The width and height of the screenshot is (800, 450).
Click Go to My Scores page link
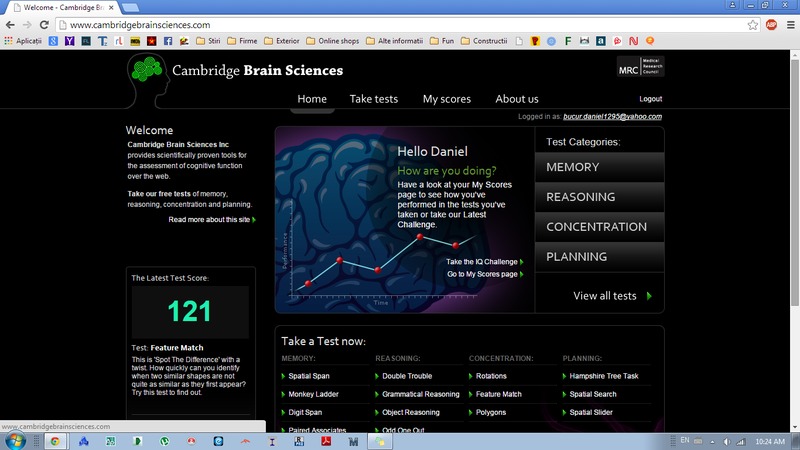pyautogui.click(x=482, y=274)
